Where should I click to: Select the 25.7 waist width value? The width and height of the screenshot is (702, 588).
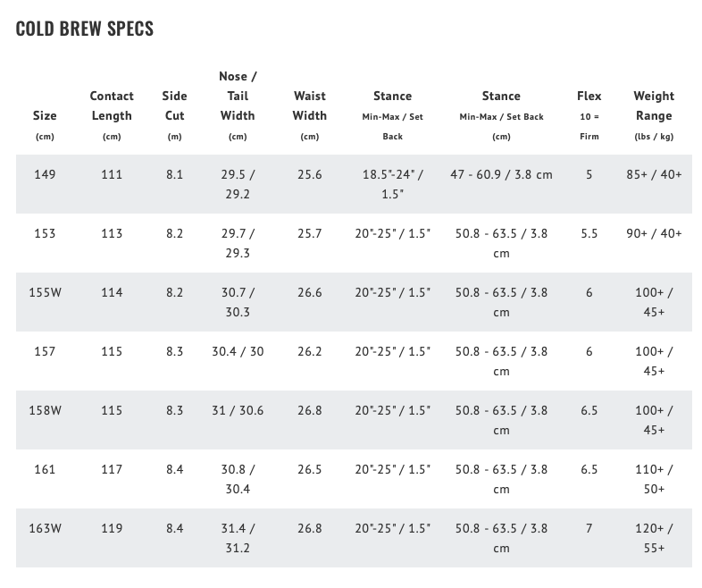(x=309, y=233)
